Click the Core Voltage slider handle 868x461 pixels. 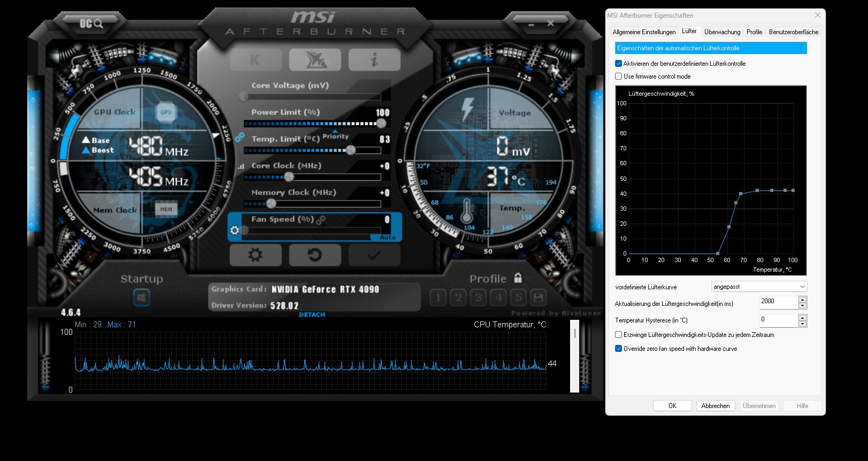244,97
